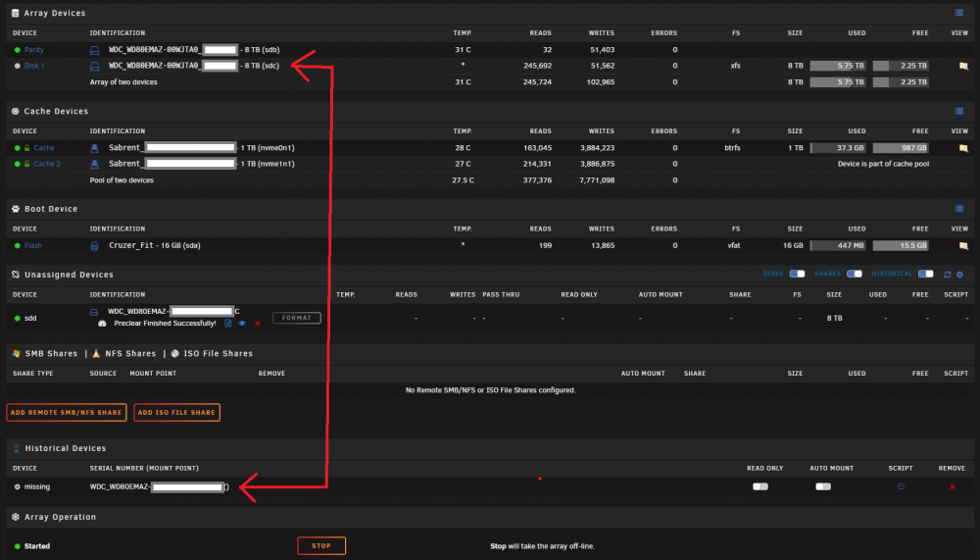Click the Cache nvme0n1 drive icon
Viewport: 980px width, 560px height.
[94, 148]
